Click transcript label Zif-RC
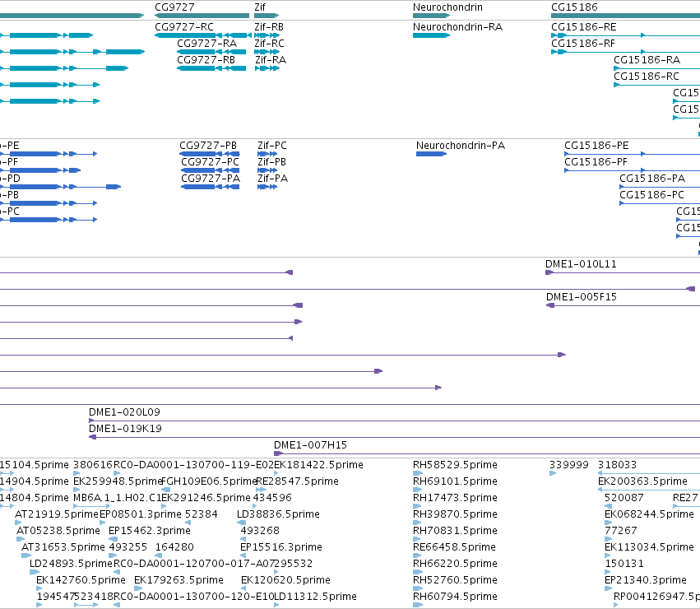Viewport: 700px width, 609px height. [269, 44]
